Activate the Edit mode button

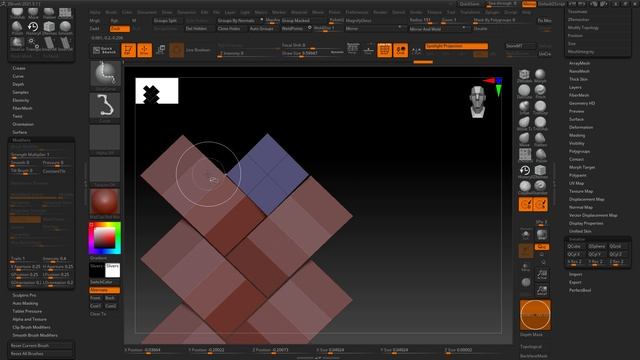(x=128, y=50)
